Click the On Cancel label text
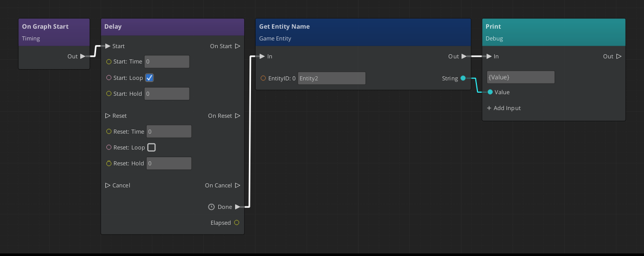 [219, 185]
